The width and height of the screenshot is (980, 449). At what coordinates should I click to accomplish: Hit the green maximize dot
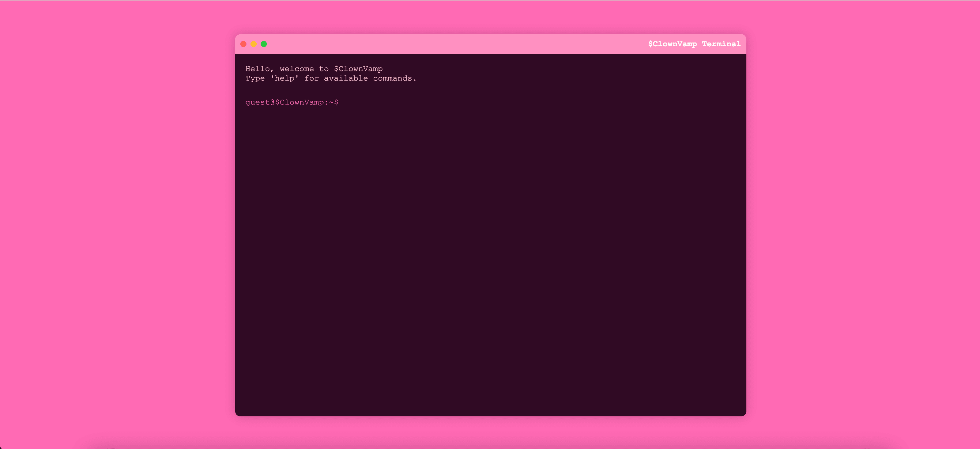pyautogui.click(x=264, y=44)
